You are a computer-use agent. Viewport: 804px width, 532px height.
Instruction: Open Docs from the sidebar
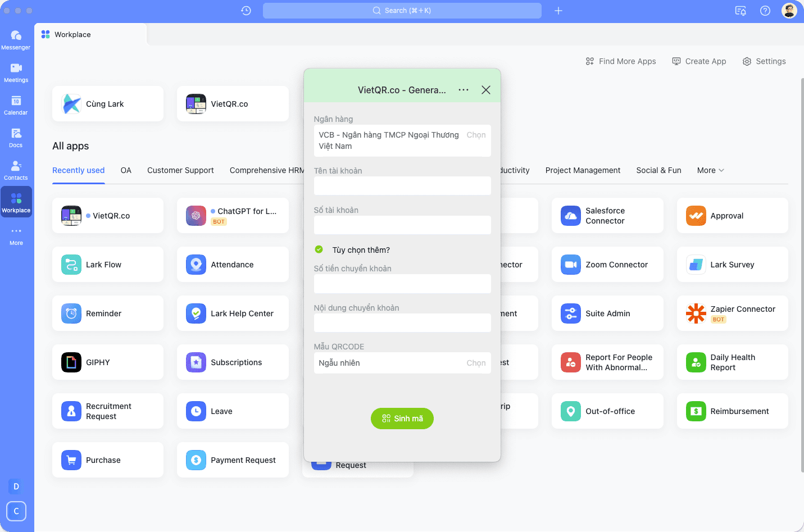click(16, 137)
